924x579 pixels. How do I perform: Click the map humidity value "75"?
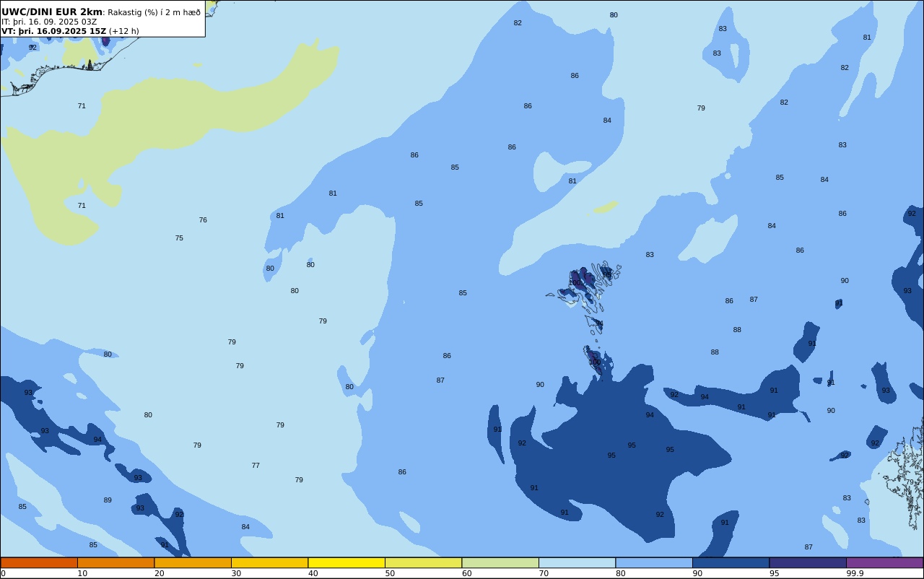(x=179, y=238)
